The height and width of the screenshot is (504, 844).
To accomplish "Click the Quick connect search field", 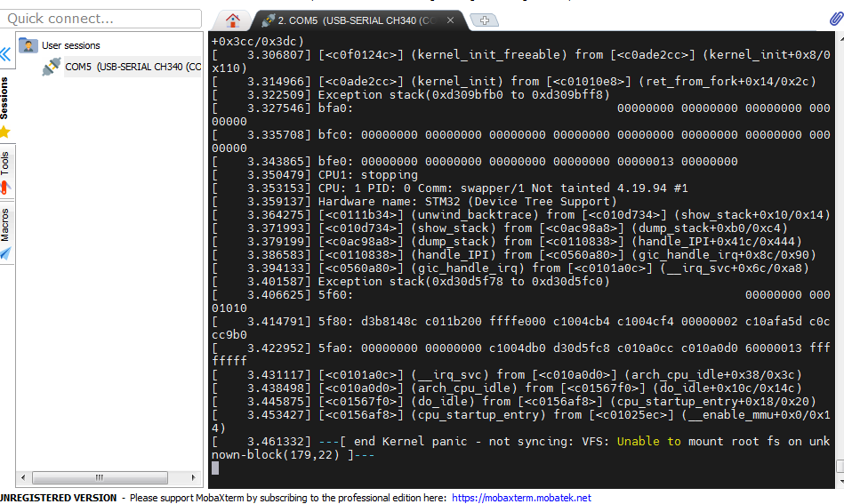I will (101, 19).
